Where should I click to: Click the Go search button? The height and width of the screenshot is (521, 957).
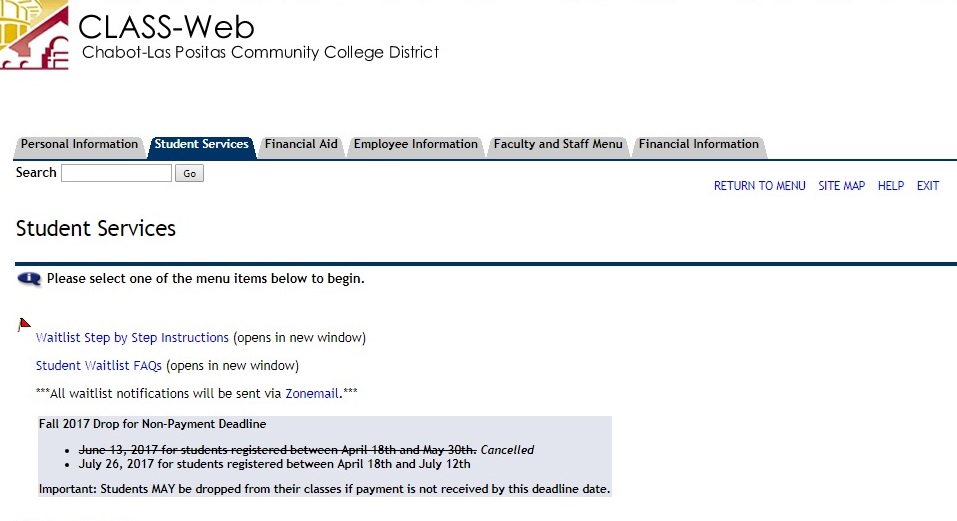click(189, 173)
